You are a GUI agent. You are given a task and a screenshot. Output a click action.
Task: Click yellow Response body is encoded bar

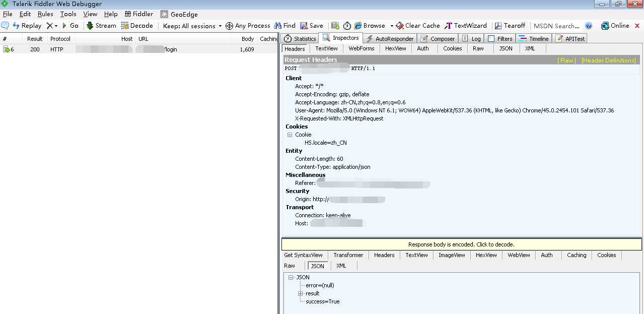[x=461, y=244]
